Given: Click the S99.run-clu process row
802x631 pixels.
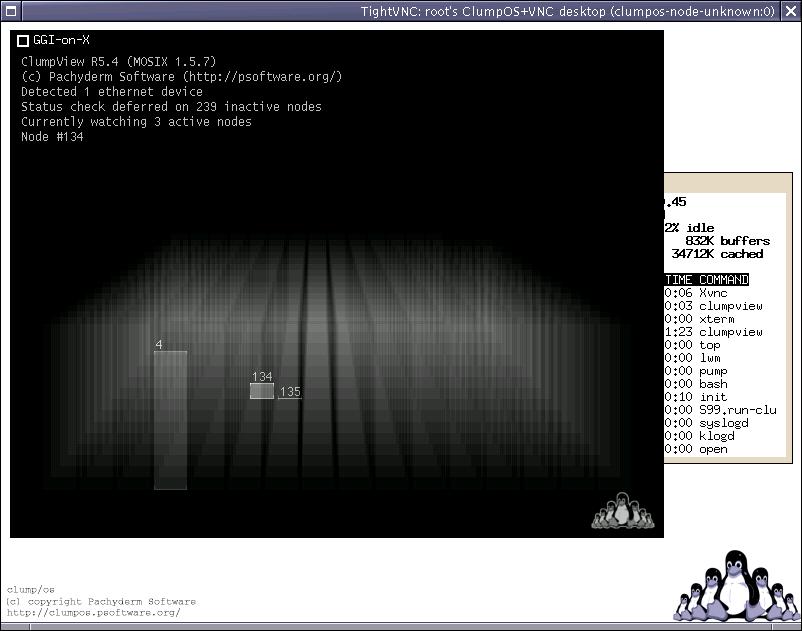Looking at the screenshot, I should coord(721,410).
